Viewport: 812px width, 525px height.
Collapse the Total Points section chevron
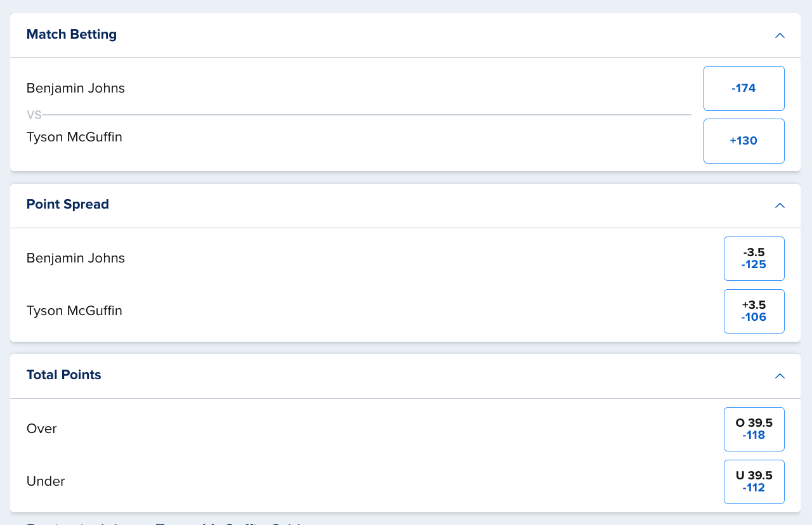(780, 376)
